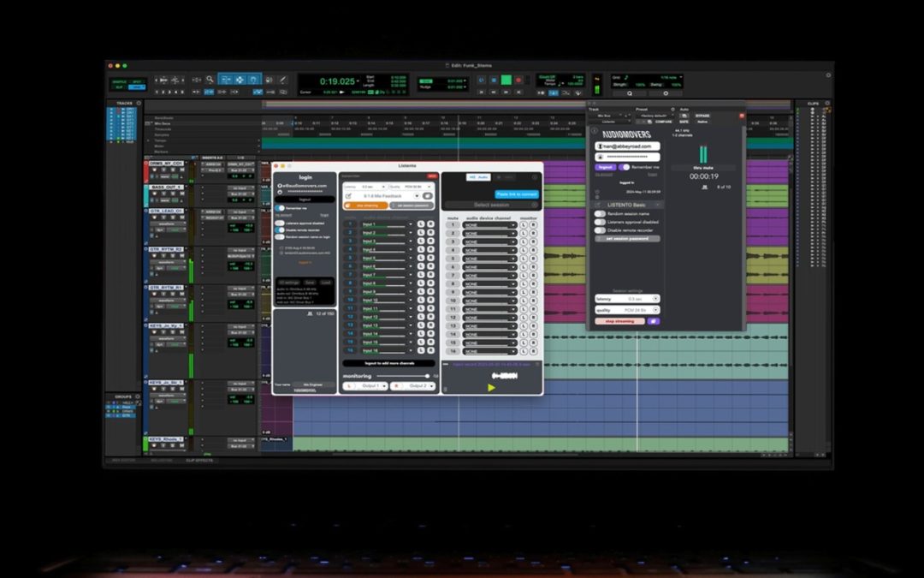Open latency dropdown in Audiomovers plugin

click(x=628, y=299)
